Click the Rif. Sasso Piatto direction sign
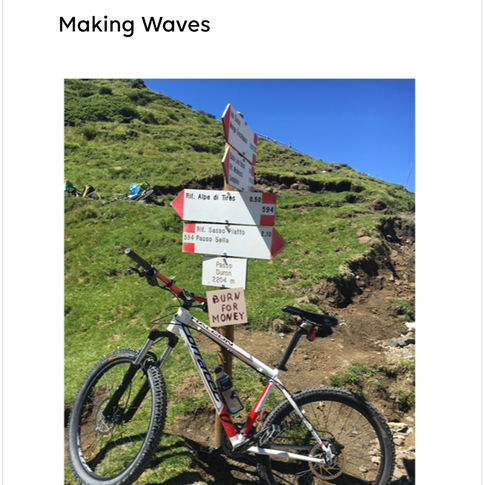 point(234,241)
